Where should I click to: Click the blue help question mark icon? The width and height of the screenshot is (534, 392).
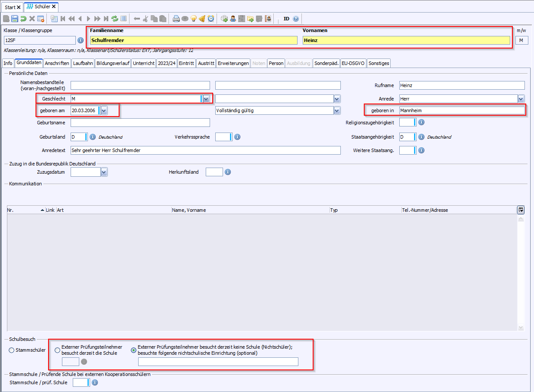(x=296, y=19)
